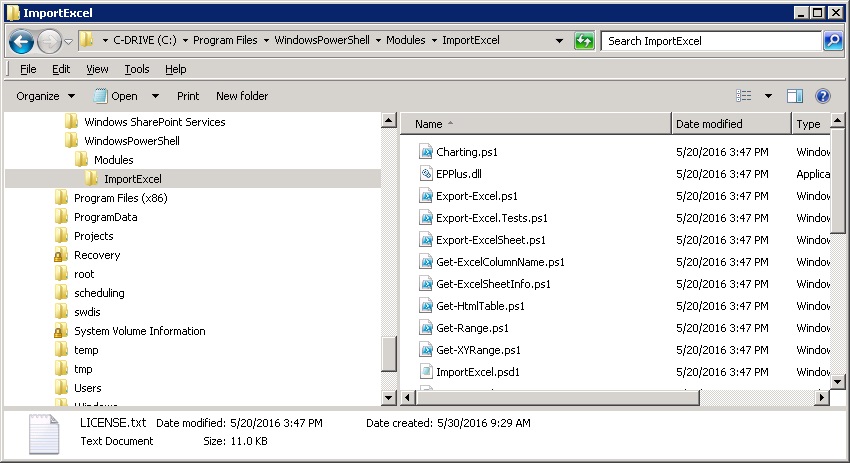This screenshot has height=463, width=850.
Task: Click the Forward navigation arrow
Action: 49,42
